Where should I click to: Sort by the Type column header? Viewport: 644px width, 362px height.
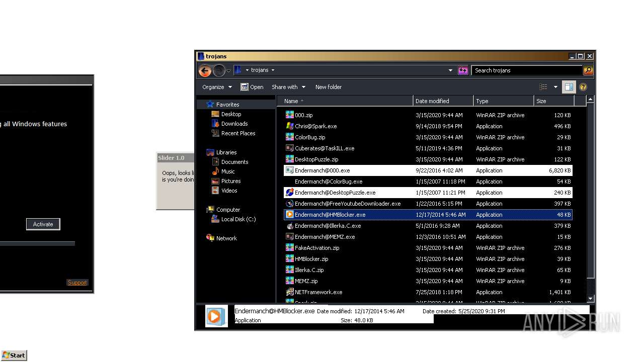tap(504, 101)
